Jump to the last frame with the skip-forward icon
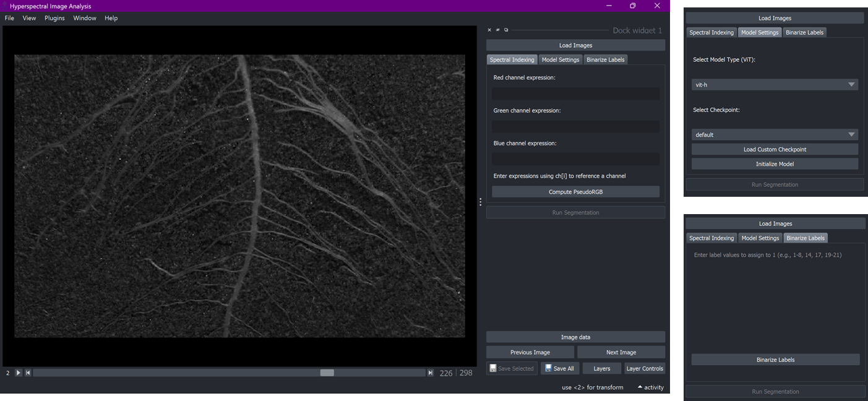 point(431,373)
